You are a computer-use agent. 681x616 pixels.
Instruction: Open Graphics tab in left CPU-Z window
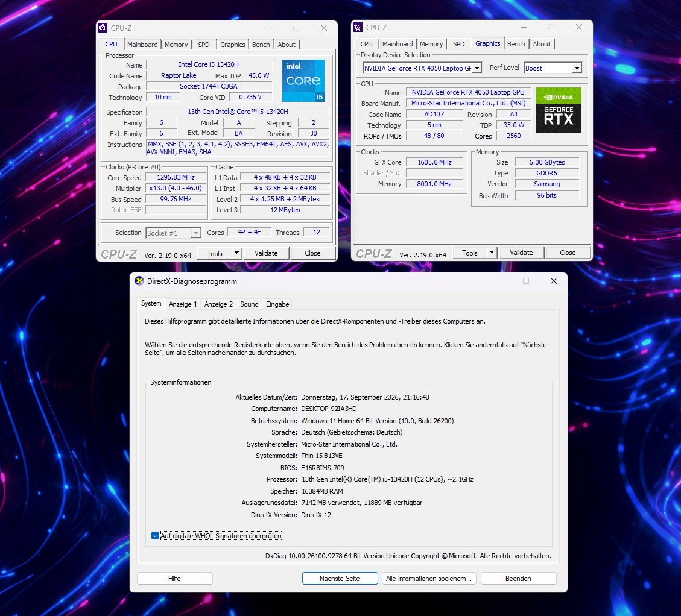point(232,45)
